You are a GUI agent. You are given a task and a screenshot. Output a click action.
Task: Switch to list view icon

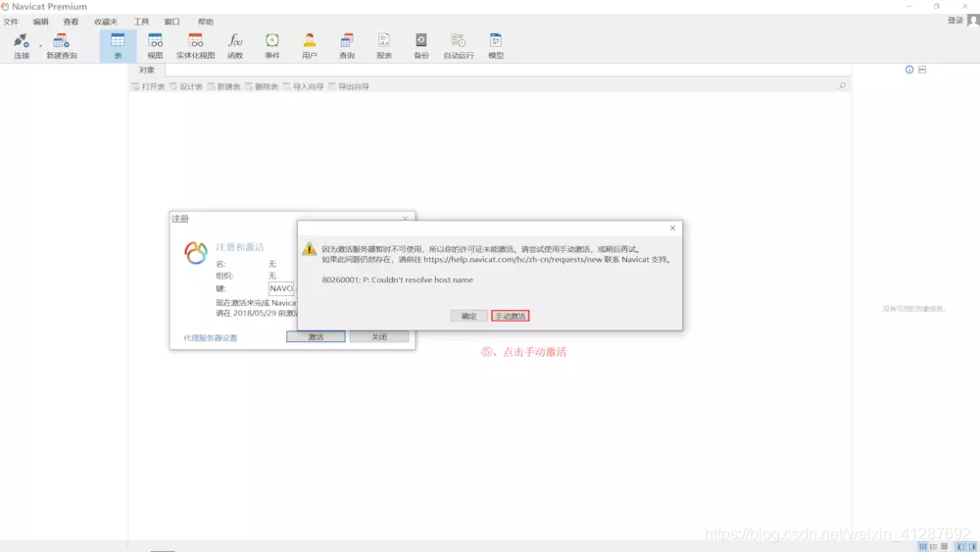pyautogui.click(x=933, y=546)
